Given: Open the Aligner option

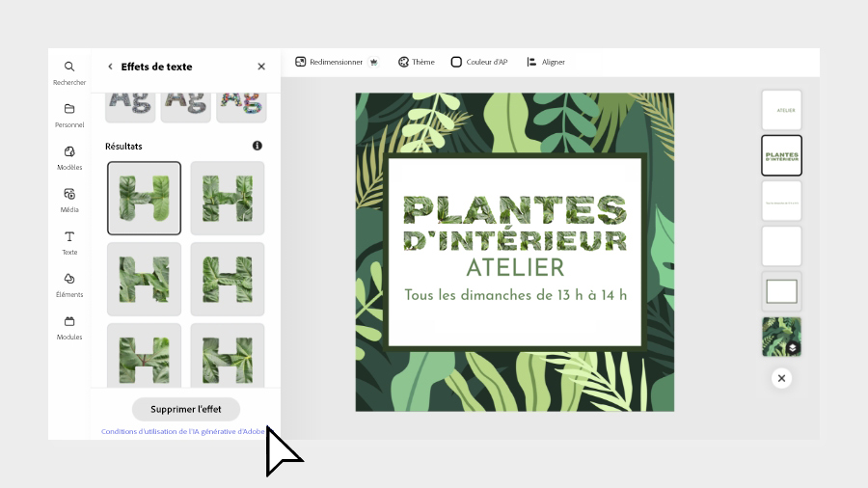Looking at the screenshot, I should [x=546, y=62].
